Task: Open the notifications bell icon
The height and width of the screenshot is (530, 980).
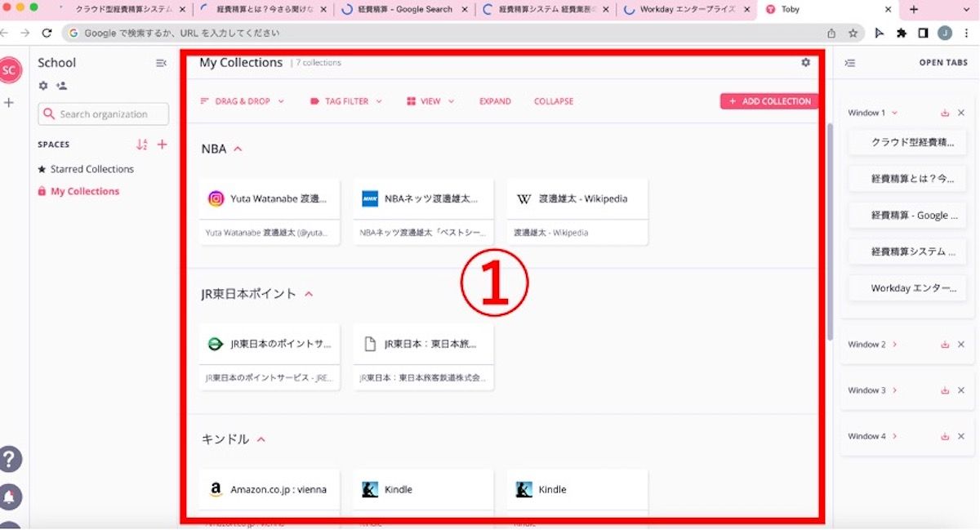Action: (x=10, y=497)
